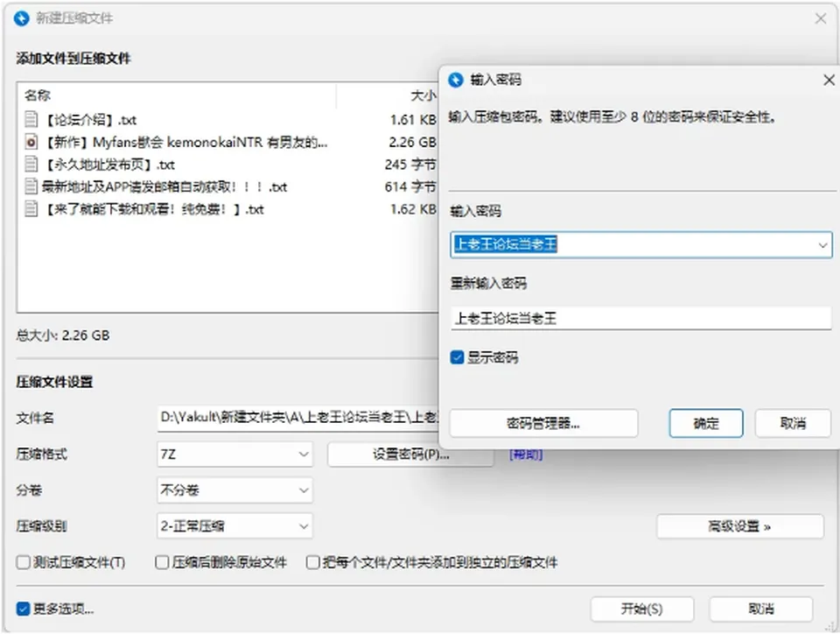Select the video file icon for 【新作】Myfans

tap(31, 142)
